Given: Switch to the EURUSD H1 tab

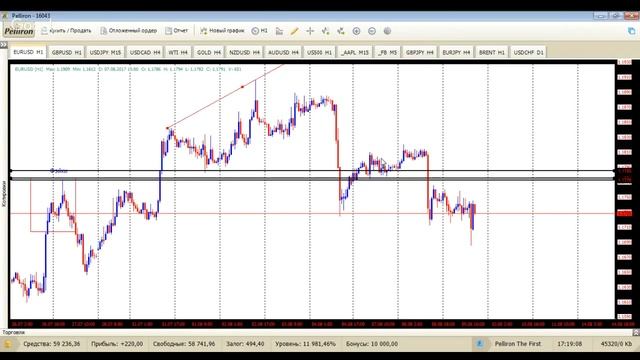Looking at the screenshot, I should [28, 52].
